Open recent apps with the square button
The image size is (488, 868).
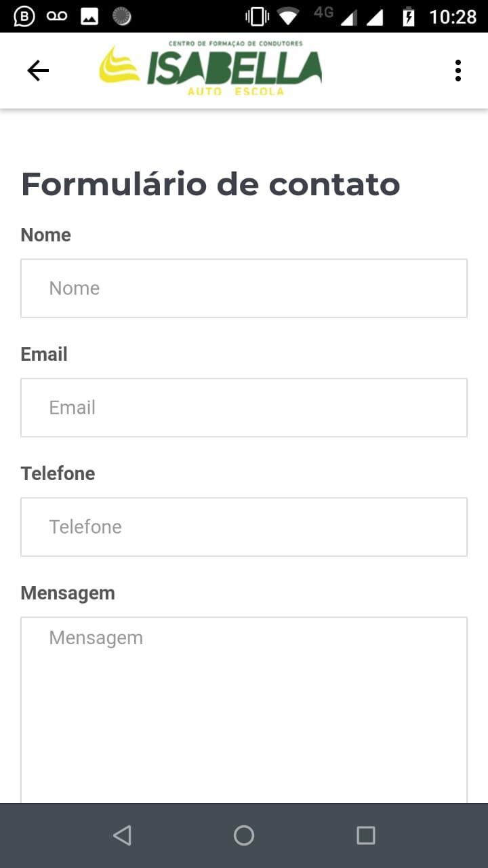[x=366, y=835]
